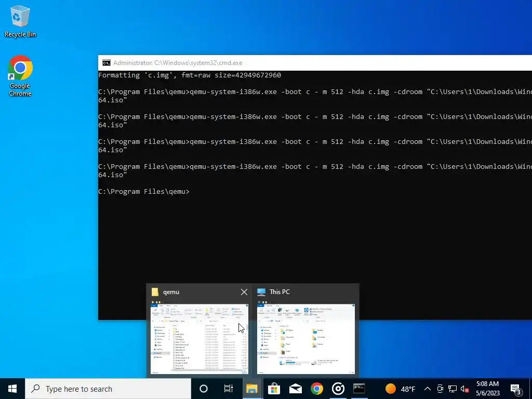Screen dimensions: 532x399
Task: Click File Explorer taskbar icon
Action: click(x=252, y=389)
